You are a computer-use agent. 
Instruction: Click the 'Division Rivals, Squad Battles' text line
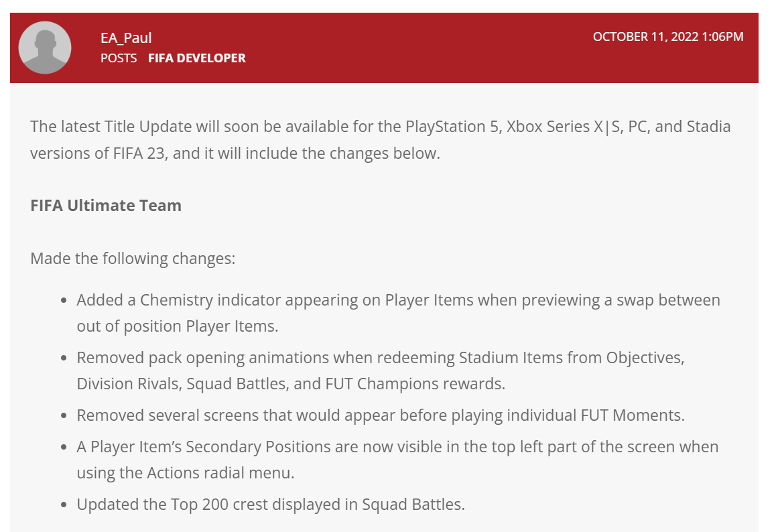tap(291, 384)
